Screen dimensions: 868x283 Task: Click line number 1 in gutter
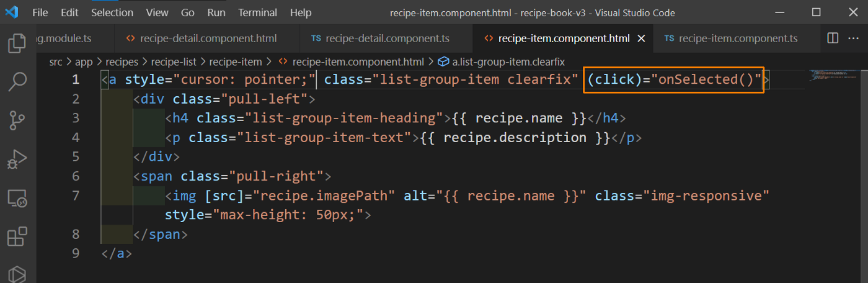click(76, 79)
